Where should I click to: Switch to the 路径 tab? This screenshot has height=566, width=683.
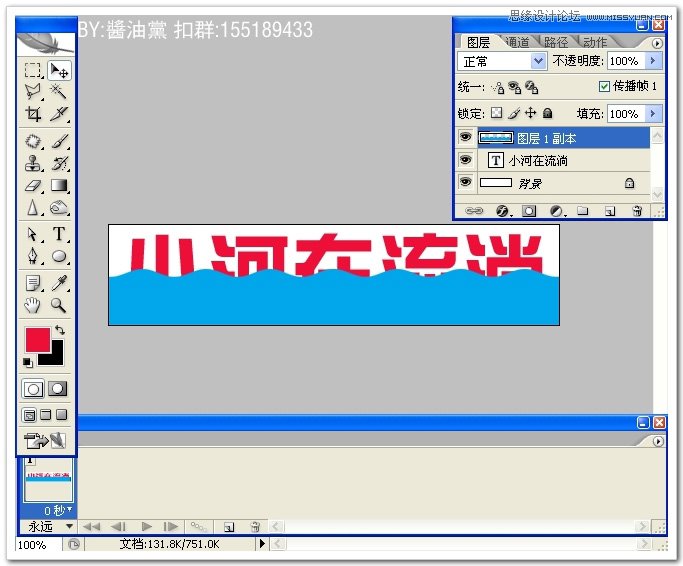(555, 42)
